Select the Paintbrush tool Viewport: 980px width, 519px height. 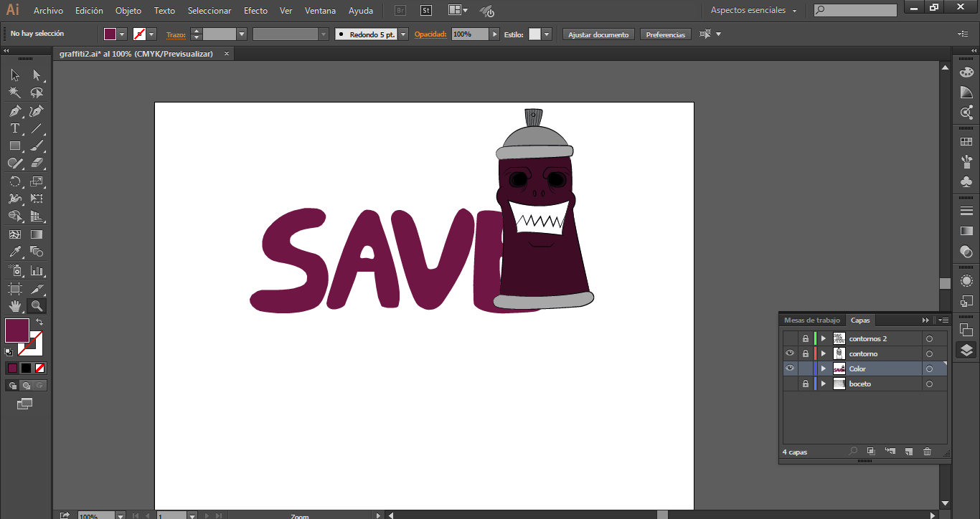tap(37, 146)
